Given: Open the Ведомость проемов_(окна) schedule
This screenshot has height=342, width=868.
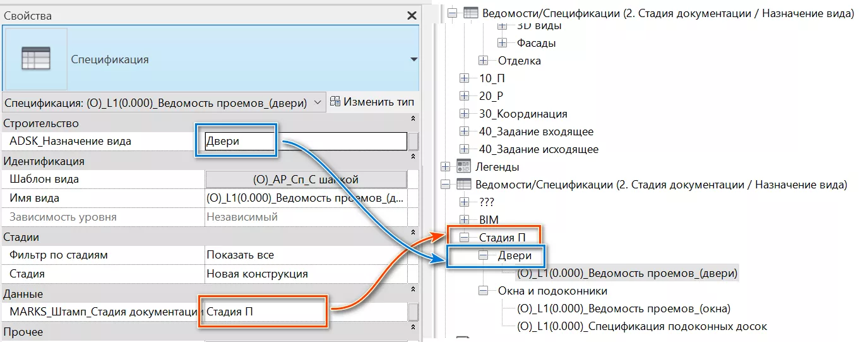Looking at the screenshot, I should 623,308.
